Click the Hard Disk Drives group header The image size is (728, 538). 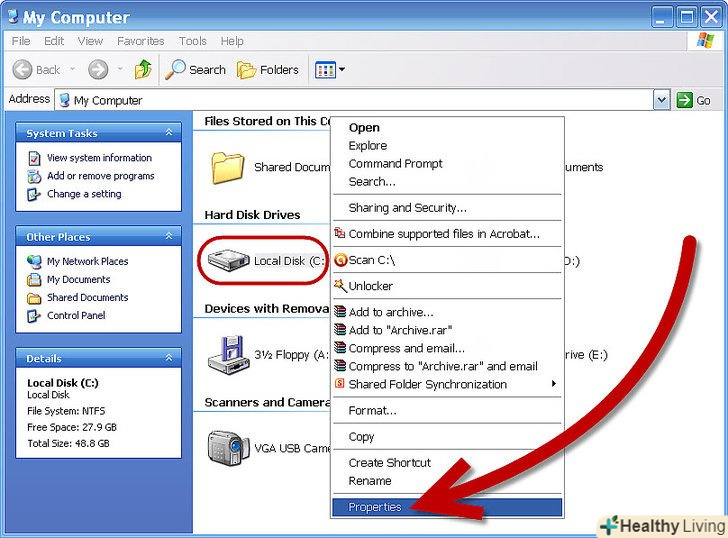pyautogui.click(x=252, y=215)
